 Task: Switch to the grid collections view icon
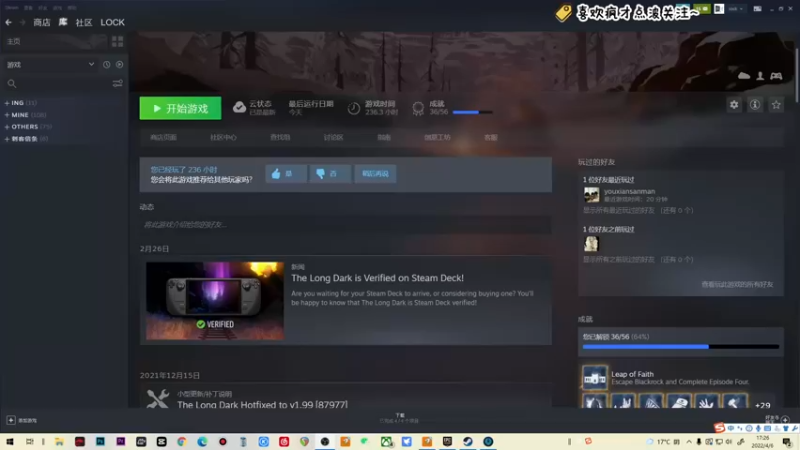pos(117,41)
